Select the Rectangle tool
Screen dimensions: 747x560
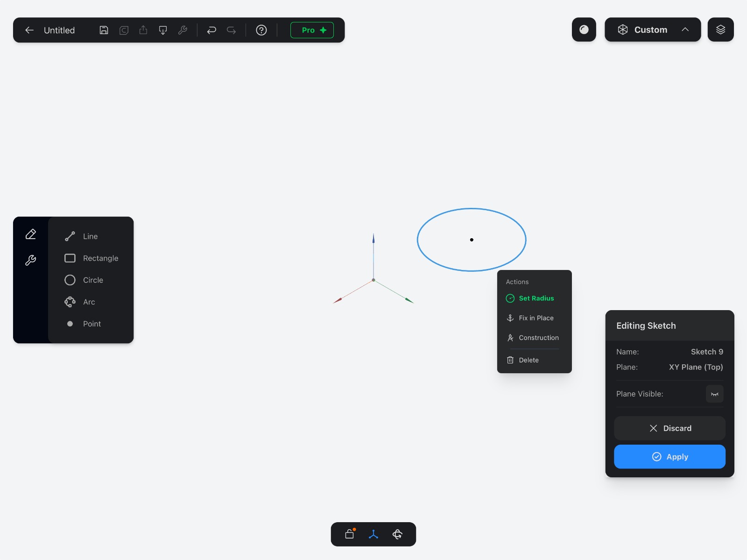(x=100, y=258)
